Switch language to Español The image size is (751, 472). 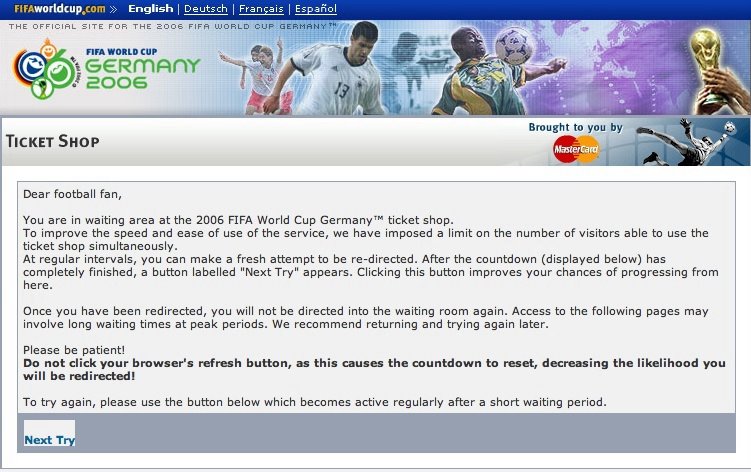click(316, 9)
